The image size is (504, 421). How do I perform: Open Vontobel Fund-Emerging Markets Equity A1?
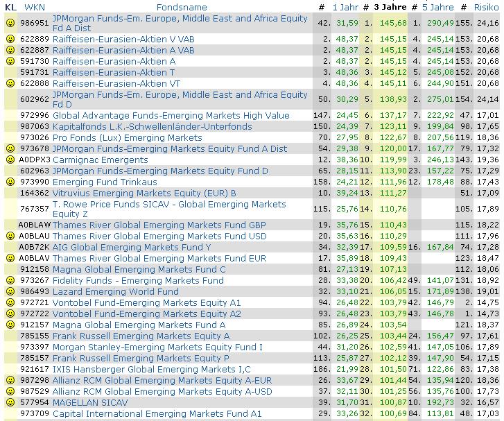[x=146, y=302]
